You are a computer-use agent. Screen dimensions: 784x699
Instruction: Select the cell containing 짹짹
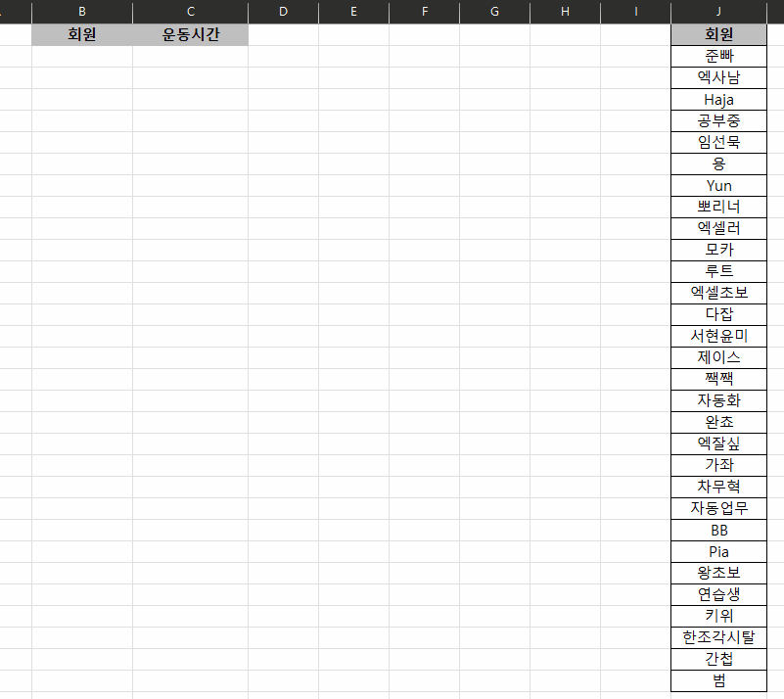tap(719, 379)
